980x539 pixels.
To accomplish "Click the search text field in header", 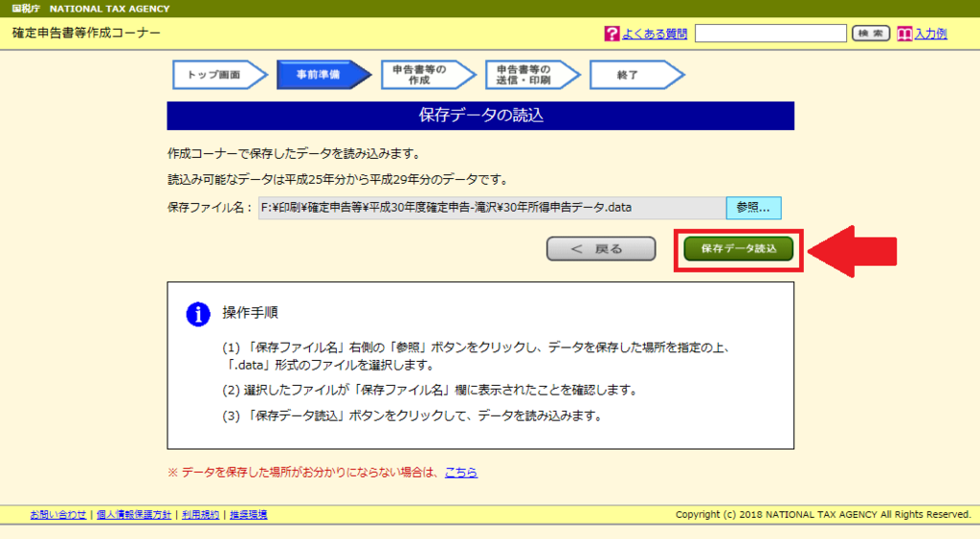I will 770,34.
